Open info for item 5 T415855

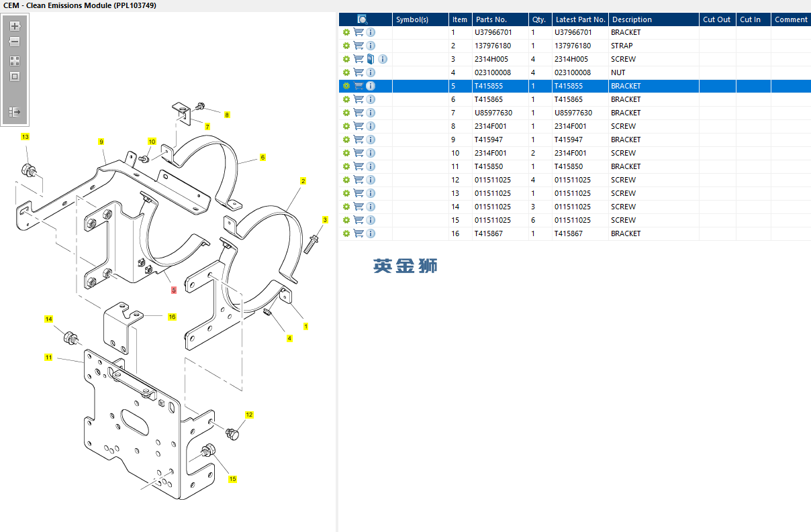click(371, 86)
